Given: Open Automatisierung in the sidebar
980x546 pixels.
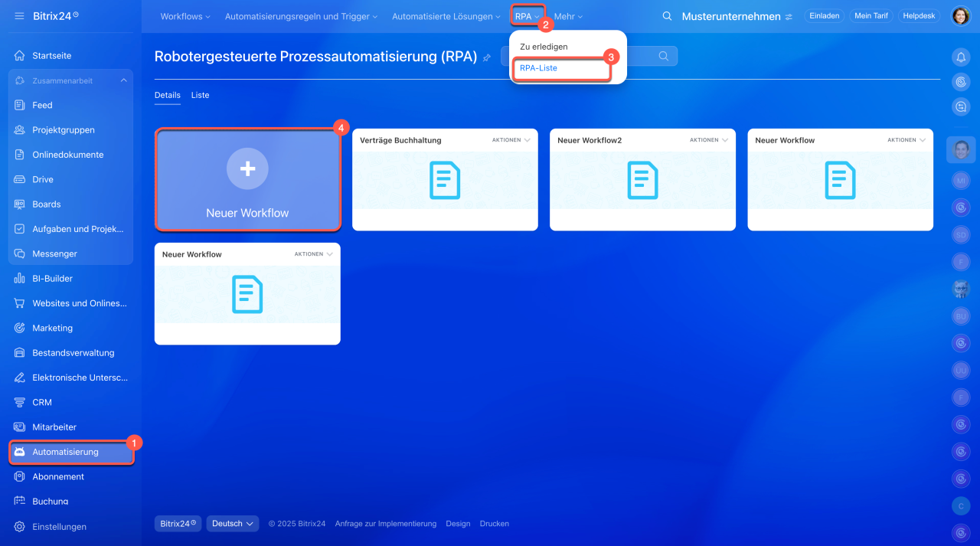Looking at the screenshot, I should (x=71, y=452).
